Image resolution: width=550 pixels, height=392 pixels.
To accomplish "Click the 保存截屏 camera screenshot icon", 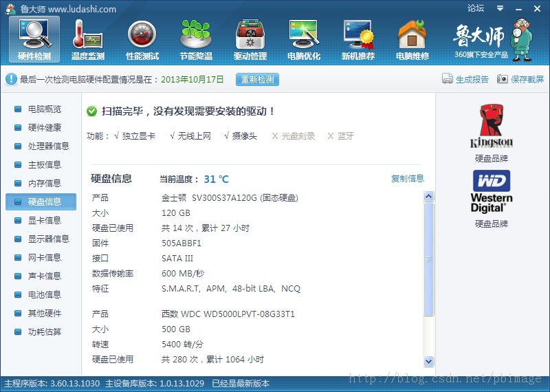I will (502, 79).
